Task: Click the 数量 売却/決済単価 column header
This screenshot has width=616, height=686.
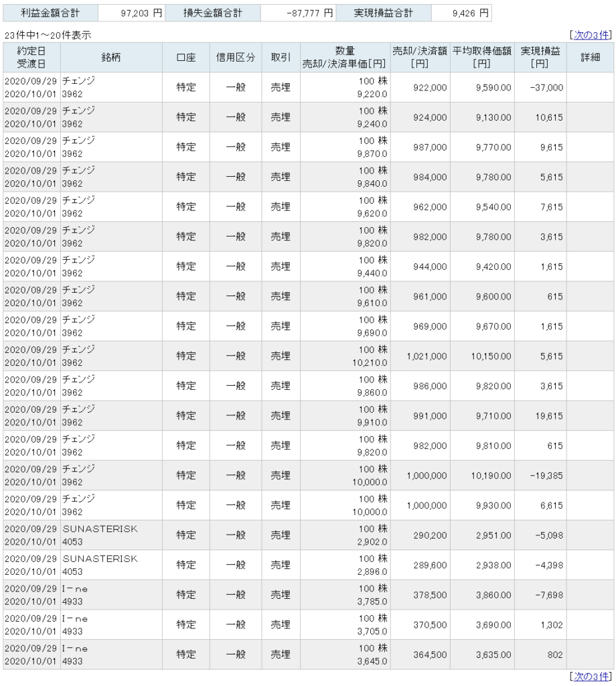Action: point(345,58)
